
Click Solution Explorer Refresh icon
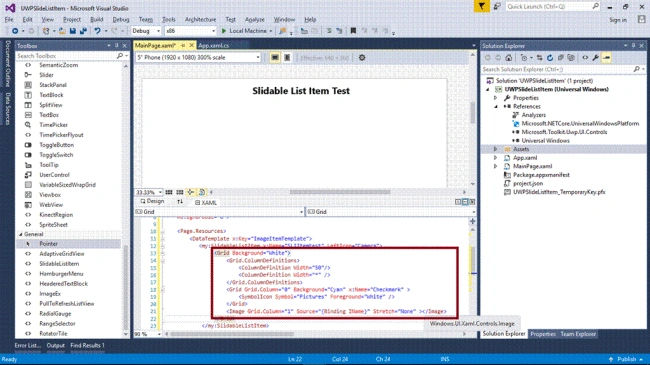(x=550, y=58)
